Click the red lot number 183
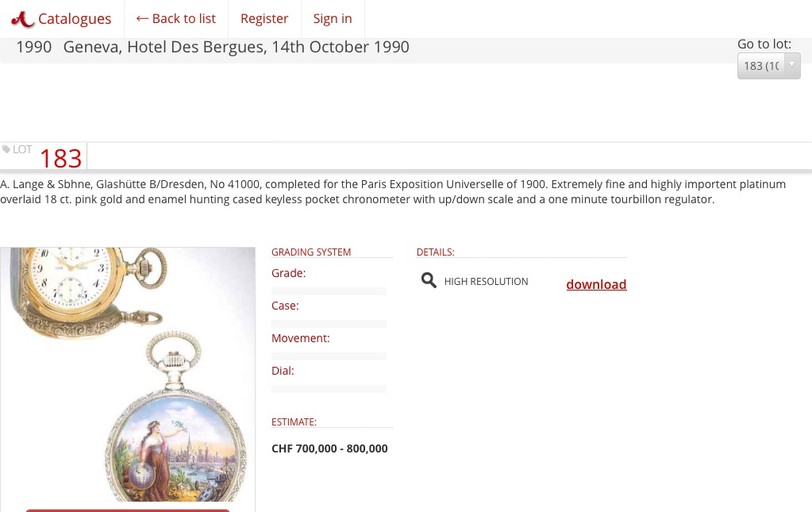812x512 pixels. tap(60, 159)
